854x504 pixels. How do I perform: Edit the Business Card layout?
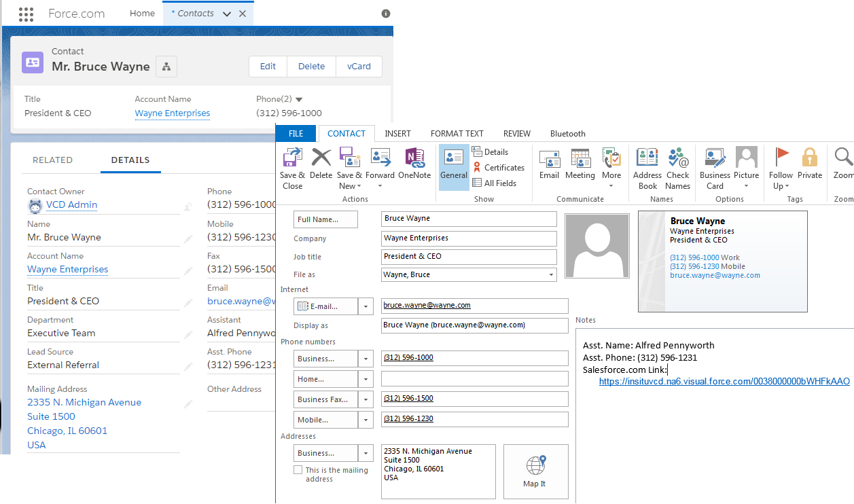714,166
